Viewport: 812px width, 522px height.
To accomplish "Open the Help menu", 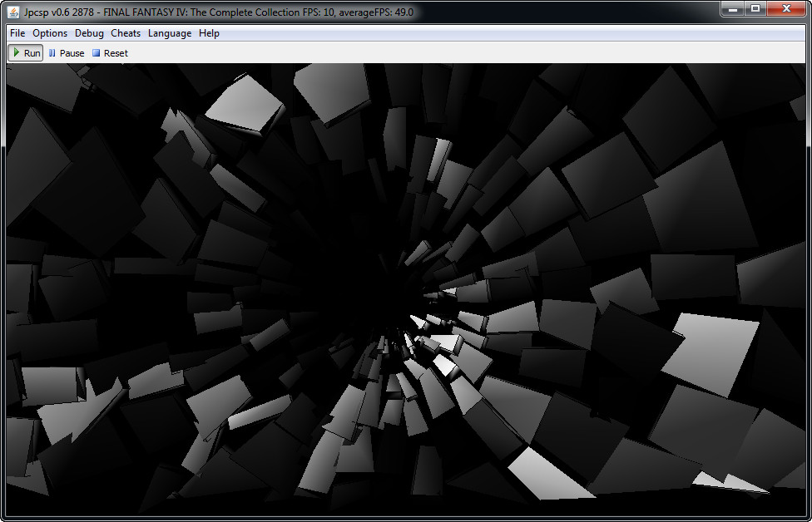I will pos(209,33).
